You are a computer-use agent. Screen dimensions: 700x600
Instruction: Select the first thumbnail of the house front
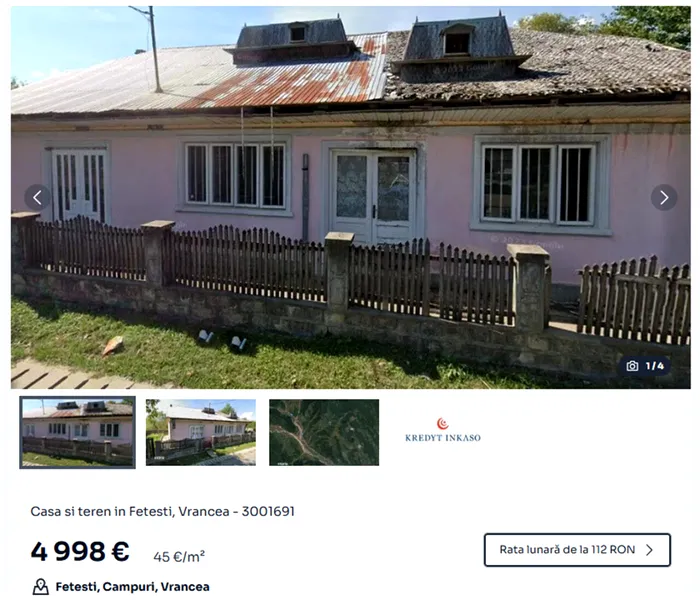coord(77,432)
